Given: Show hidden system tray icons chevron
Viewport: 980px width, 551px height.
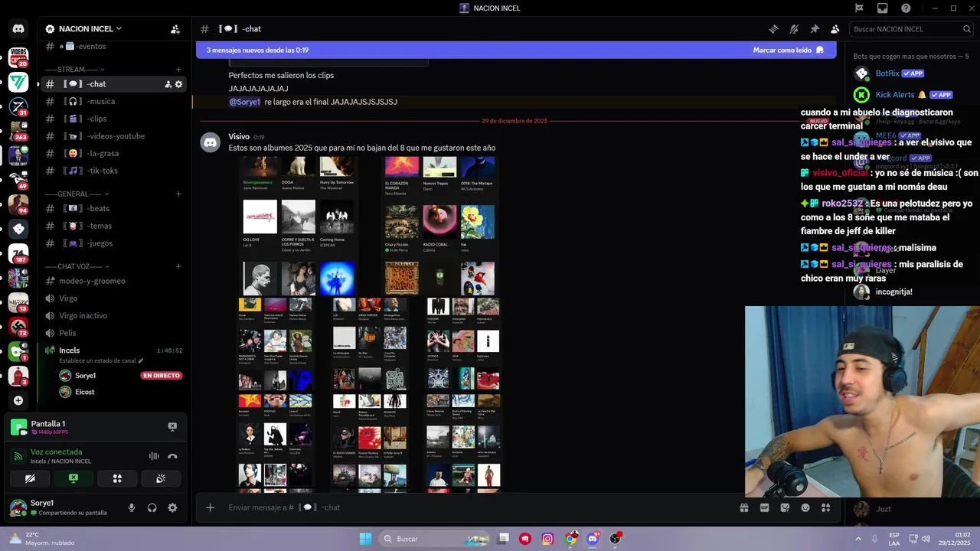Looking at the screenshot, I should pyautogui.click(x=857, y=539).
